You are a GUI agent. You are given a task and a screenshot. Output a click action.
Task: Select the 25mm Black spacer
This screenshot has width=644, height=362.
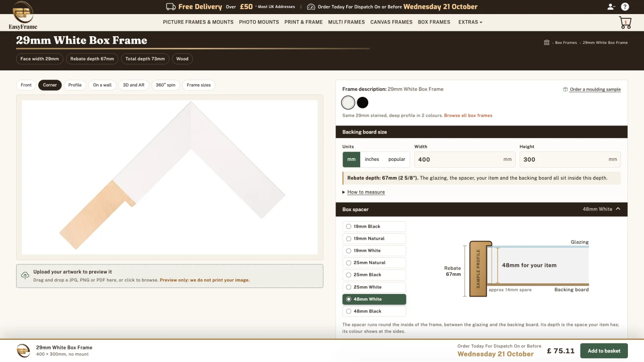tap(374, 275)
